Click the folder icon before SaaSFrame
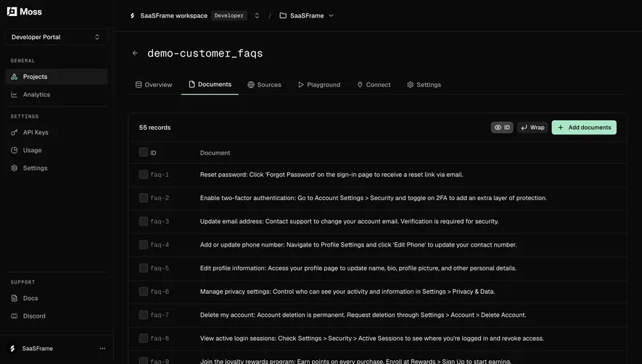This screenshot has height=364, width=642. tap(283, 15)
